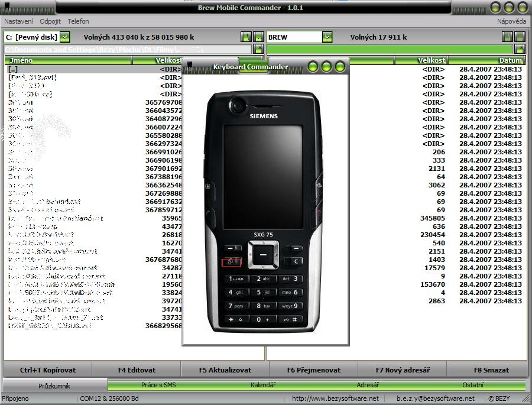Click the parent directory (..) button in left panel
This screenshot has width=532, height=405.
pyautogui.click(x=258, y=37)
